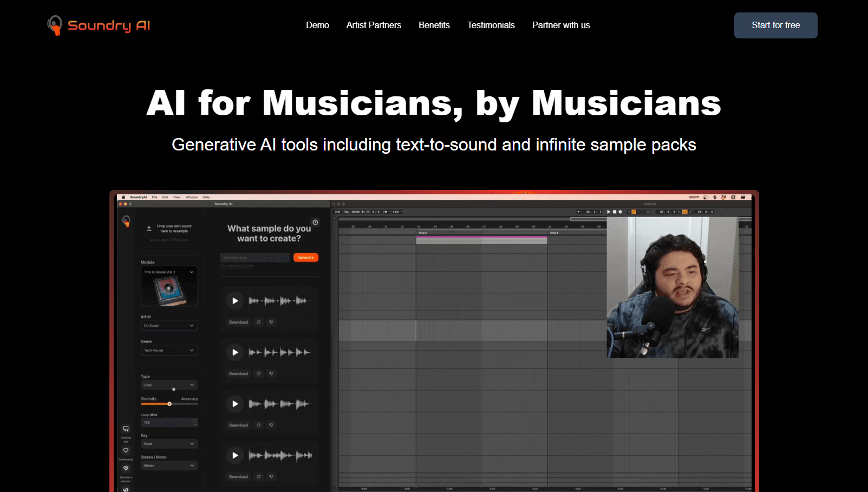
Task: Click the sample prompt text field
Action: (254, 258)
